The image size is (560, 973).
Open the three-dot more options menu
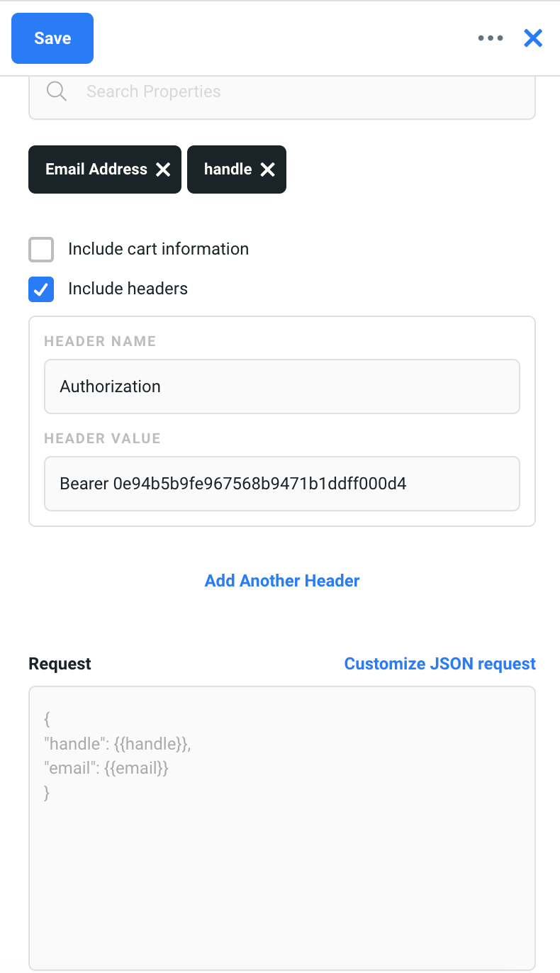tap(491, 38)
